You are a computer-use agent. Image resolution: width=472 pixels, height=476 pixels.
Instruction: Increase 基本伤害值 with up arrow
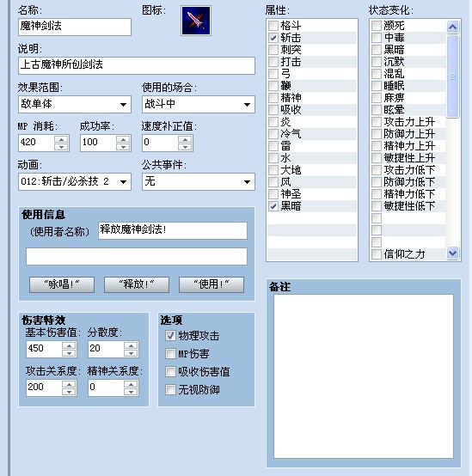click(69, 345)
